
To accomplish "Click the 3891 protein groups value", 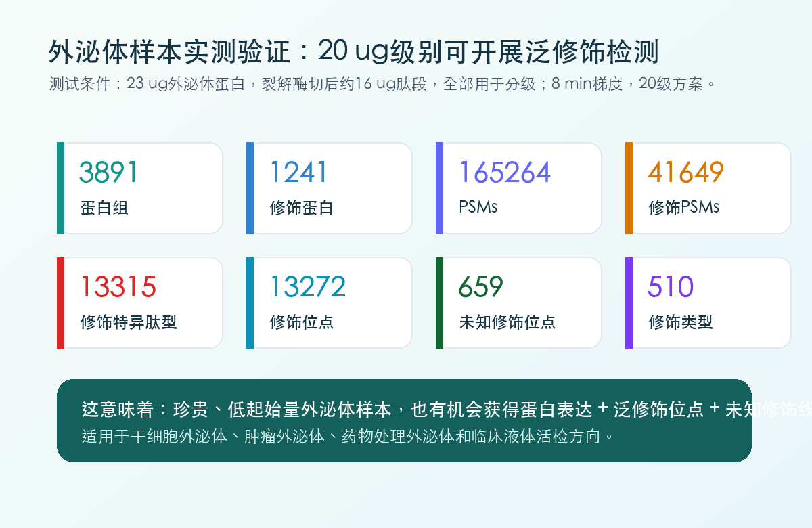I will [x=108, y=173].
